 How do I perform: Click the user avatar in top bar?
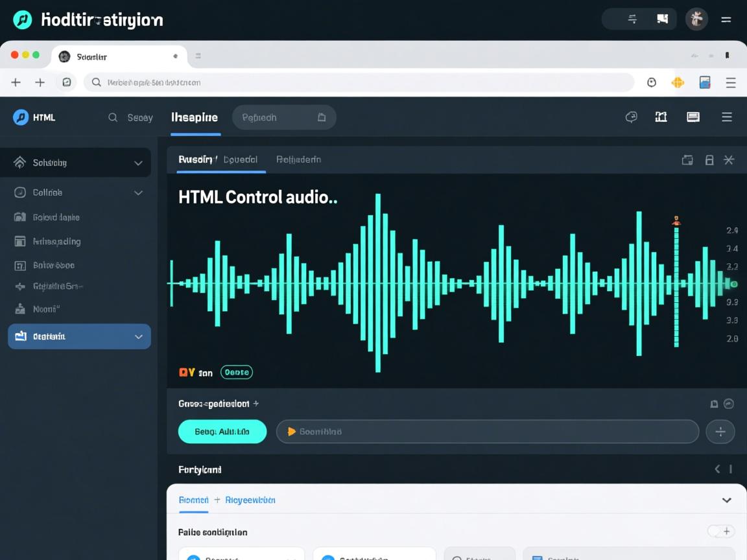696,19
